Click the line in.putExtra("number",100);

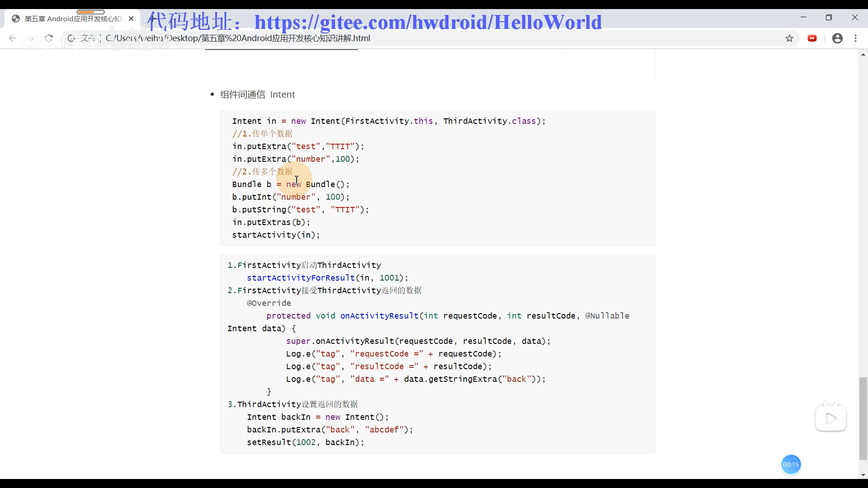(296, 159)
